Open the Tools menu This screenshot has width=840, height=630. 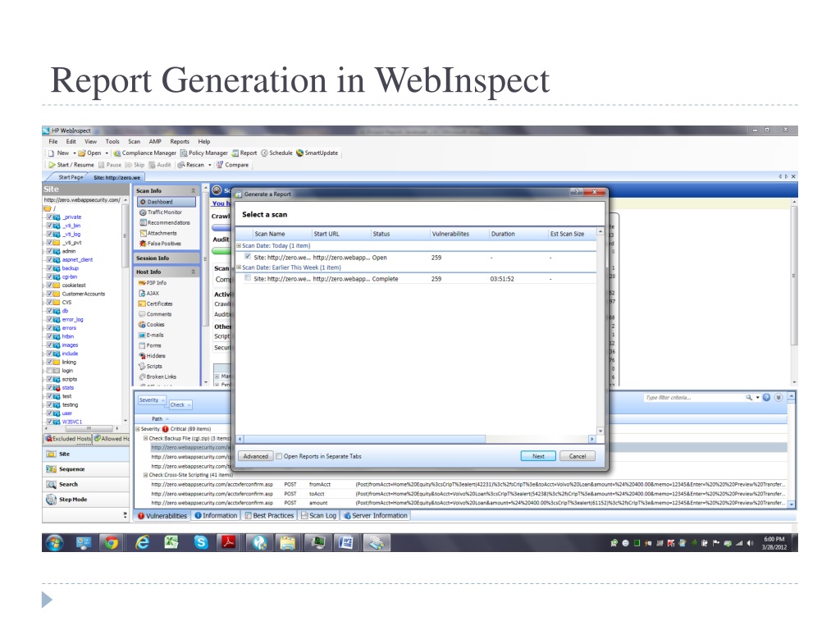coord(112,142)
